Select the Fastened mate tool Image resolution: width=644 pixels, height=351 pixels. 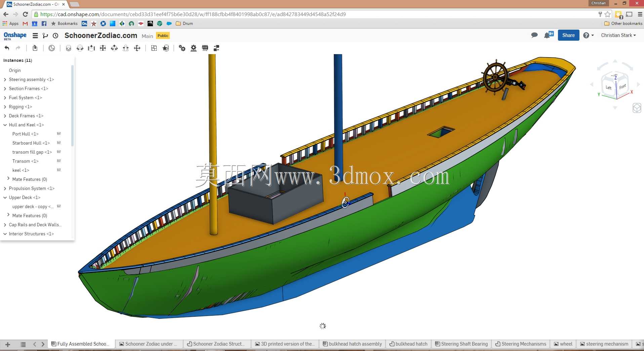tap(69, 48)
